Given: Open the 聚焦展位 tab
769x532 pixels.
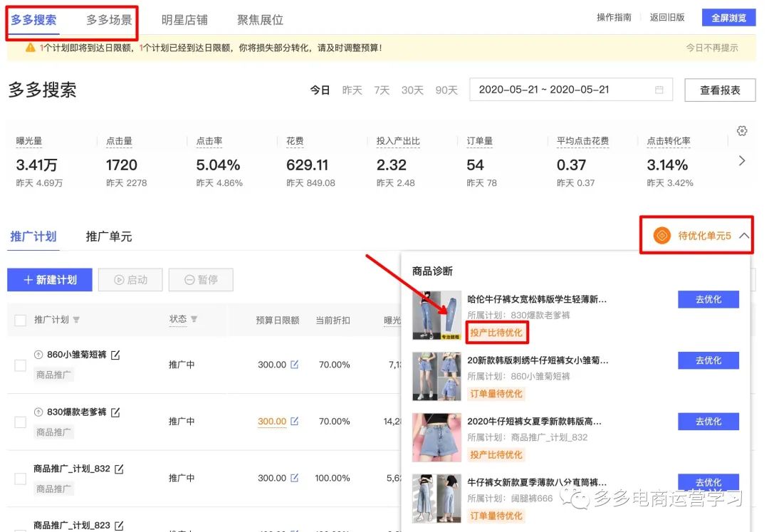Looking at the screenshot, I should coord(260,20).
